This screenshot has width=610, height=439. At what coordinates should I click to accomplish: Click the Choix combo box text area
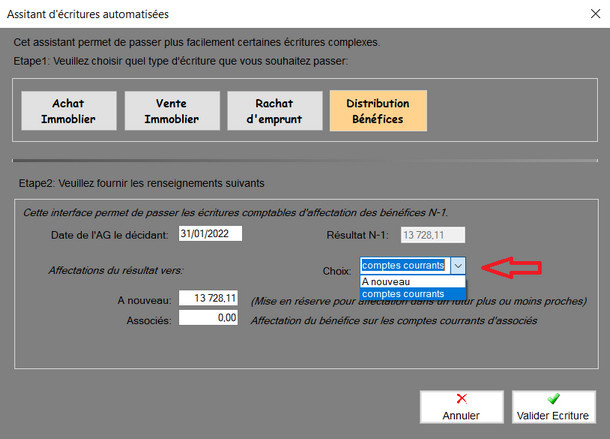(x=404, y=266)
